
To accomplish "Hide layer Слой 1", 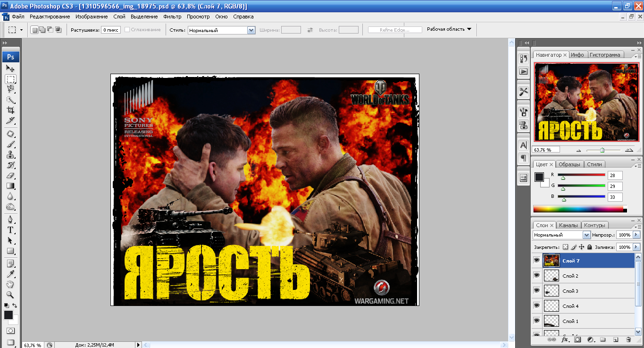I will pos(536,321).
